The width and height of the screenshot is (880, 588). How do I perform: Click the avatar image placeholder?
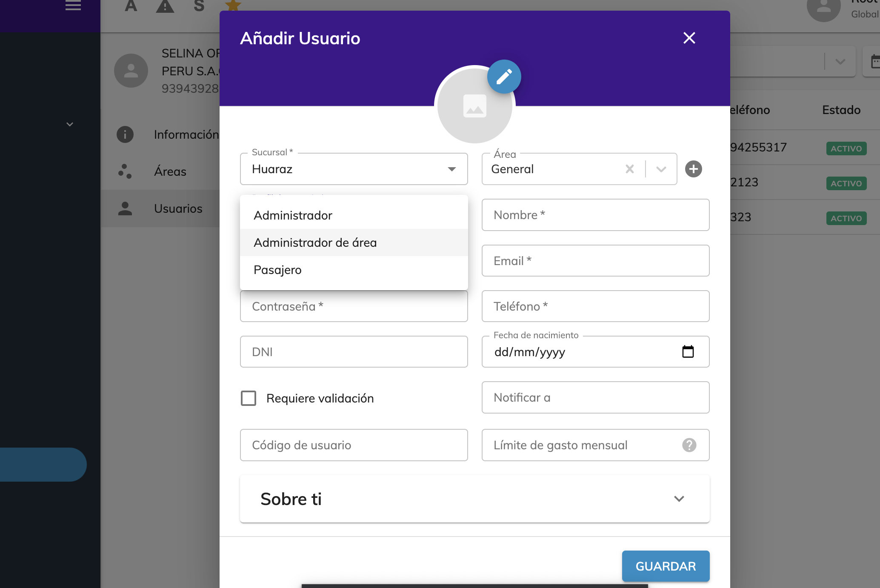coord(474,106)
